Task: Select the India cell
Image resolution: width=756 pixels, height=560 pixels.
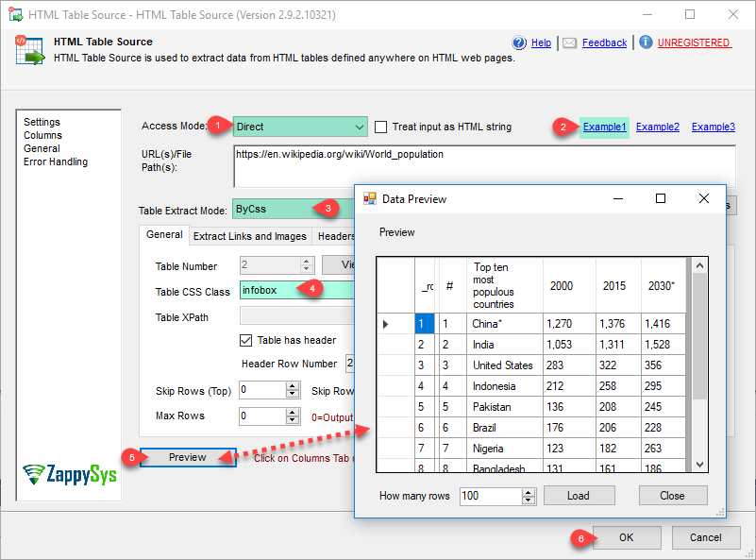Action: click(x=505, y=345)
